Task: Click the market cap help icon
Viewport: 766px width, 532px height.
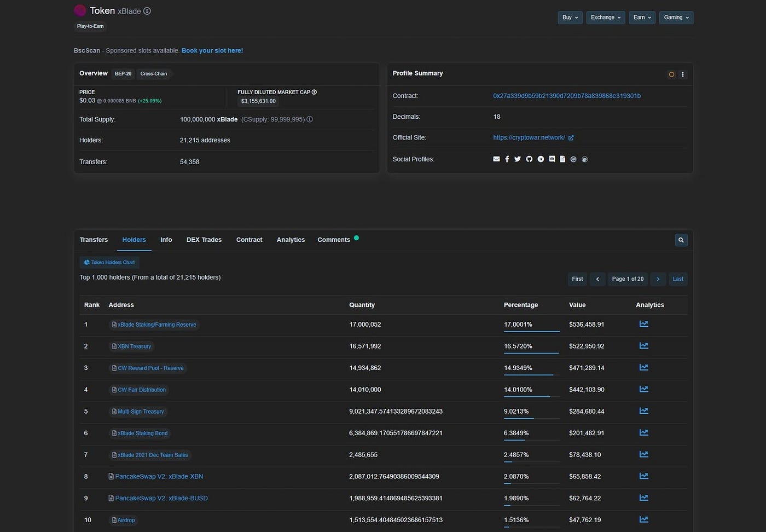Action: (314, 92)
